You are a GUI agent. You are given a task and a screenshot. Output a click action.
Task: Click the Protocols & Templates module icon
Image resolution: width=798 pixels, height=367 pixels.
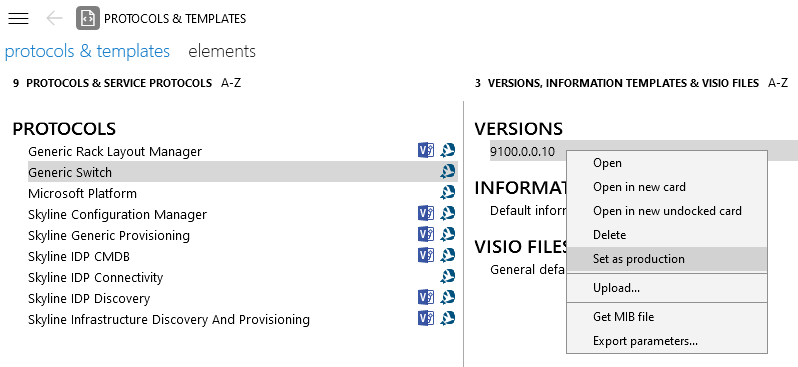point(88,18)
